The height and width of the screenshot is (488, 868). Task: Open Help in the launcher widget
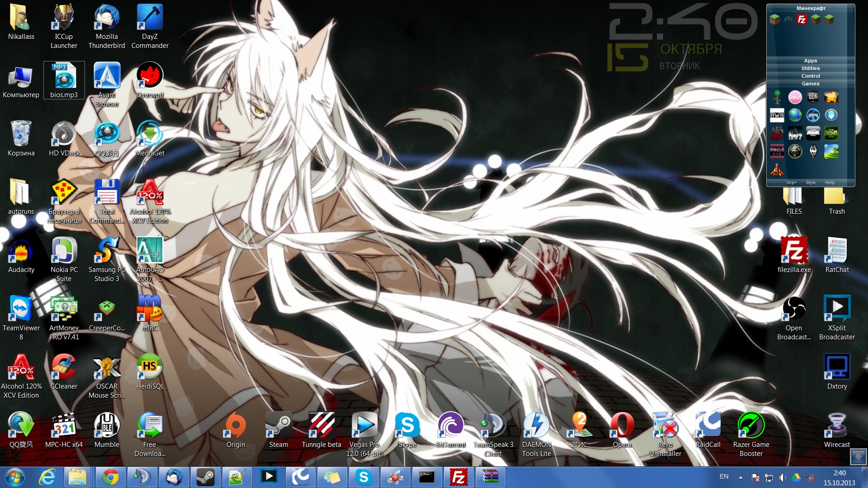point(830,183)
